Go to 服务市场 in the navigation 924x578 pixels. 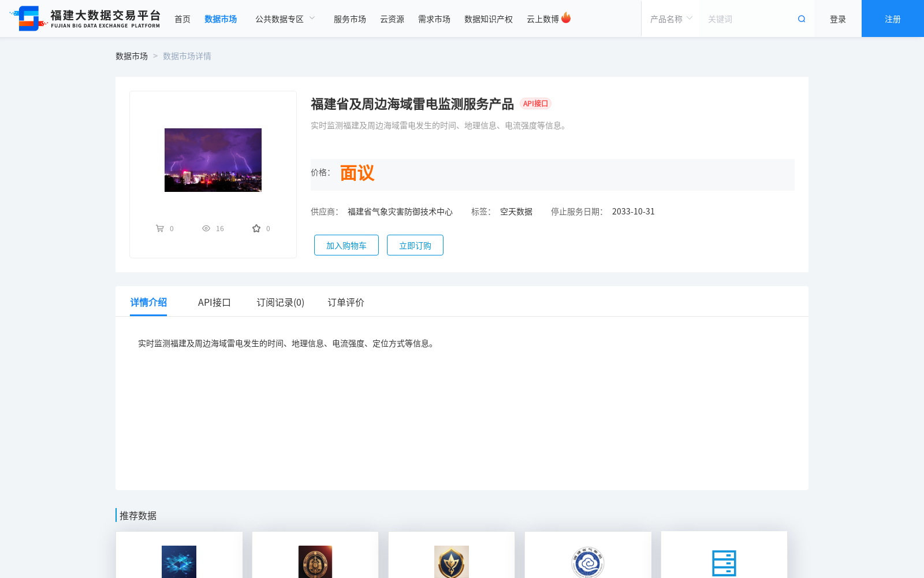(x=350, y=19)
